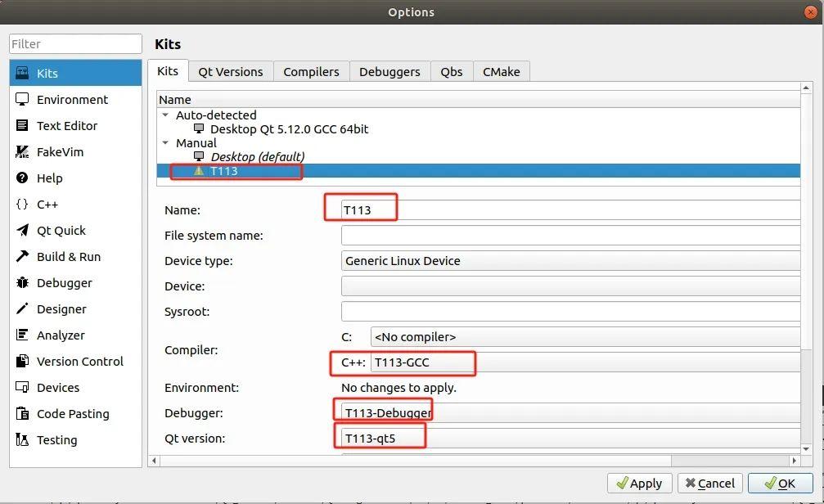Viewport: 824px width, 504px height.
Task: Collapse the Manual kits group
Action: point(165,142)
